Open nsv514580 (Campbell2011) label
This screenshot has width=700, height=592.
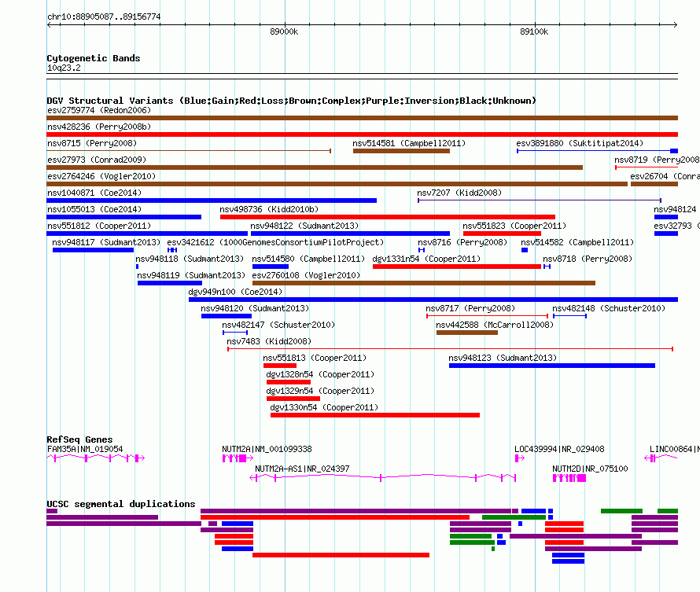(x=308, y=259)
